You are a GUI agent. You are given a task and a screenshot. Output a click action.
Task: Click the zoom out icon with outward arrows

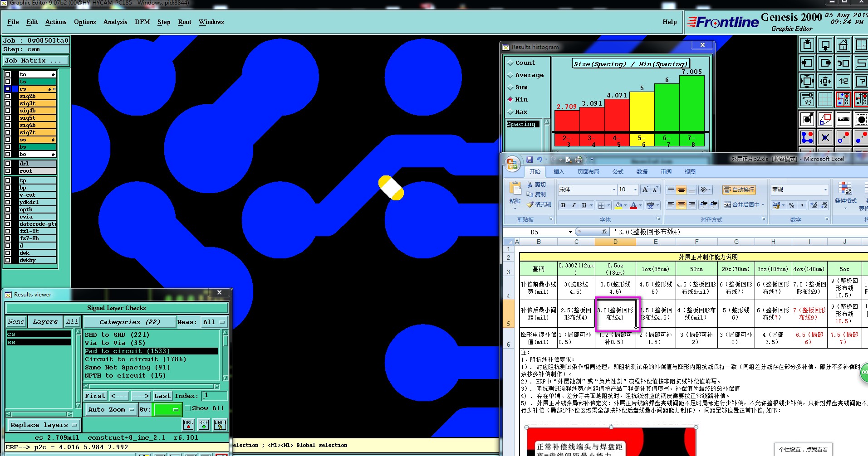pos(825,81)
